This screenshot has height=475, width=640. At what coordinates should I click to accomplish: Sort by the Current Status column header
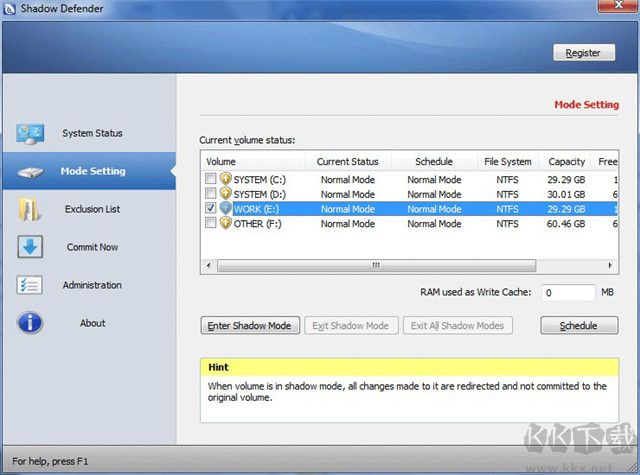[x=347, y=161]
